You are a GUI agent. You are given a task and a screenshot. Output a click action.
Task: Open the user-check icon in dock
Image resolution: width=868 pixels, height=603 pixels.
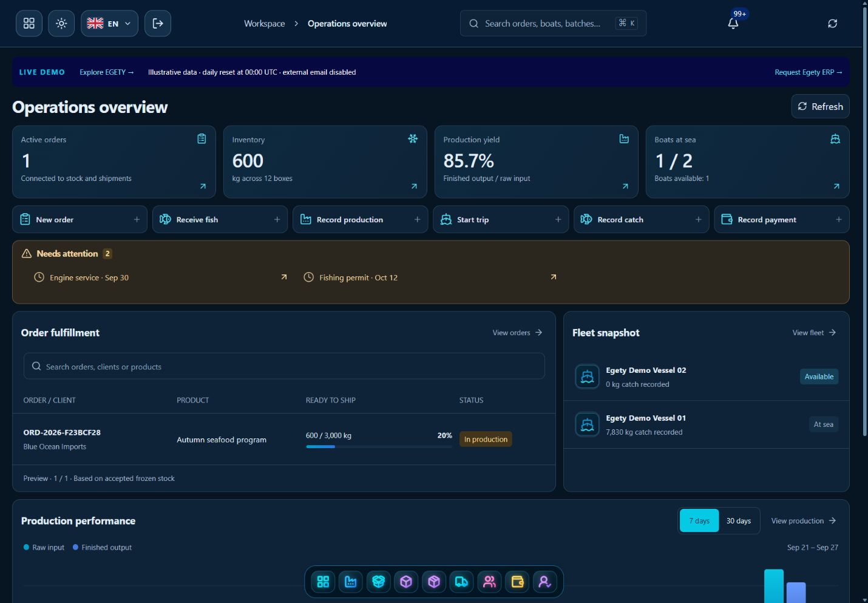click(544, 582)
